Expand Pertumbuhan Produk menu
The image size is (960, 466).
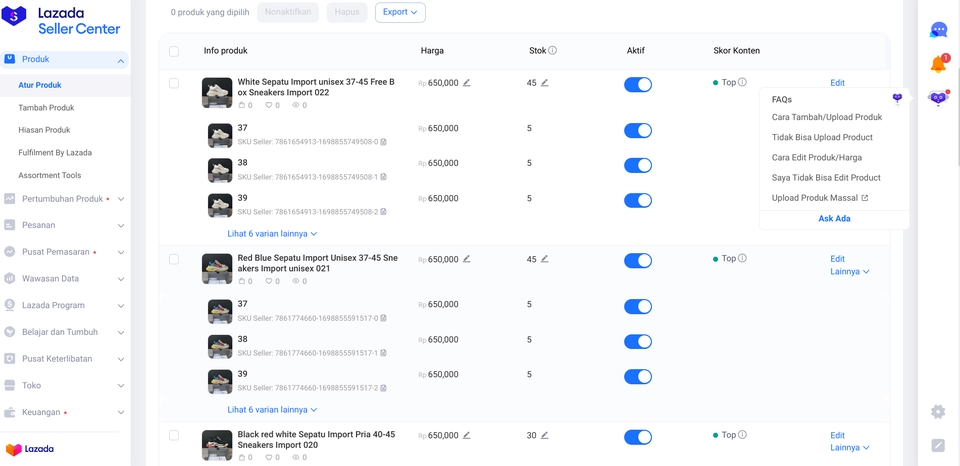point(121,199)
